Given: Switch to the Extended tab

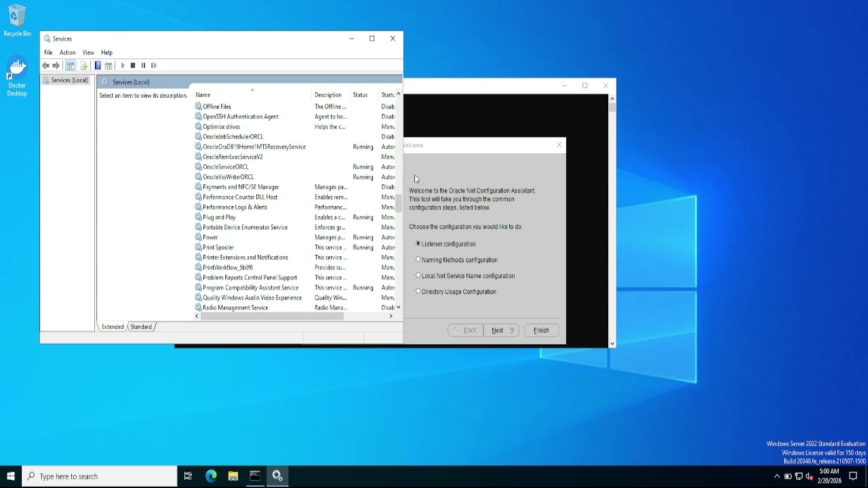Looking at the screenshot, I should (x=113, y=327).
